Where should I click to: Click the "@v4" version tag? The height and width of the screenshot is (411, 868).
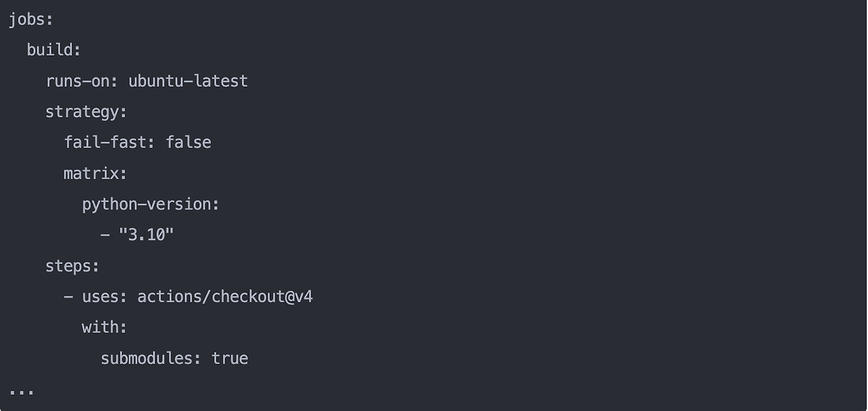(x=299, y=297)
